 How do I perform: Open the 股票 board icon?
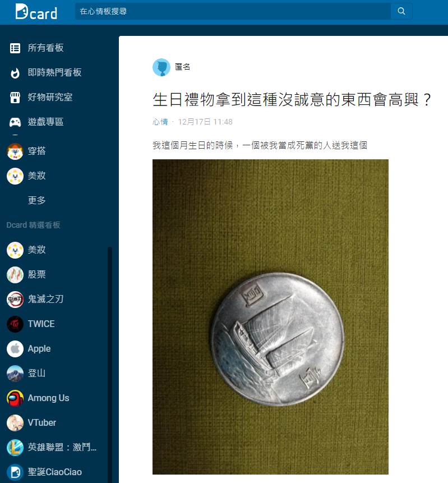[15, 275]
